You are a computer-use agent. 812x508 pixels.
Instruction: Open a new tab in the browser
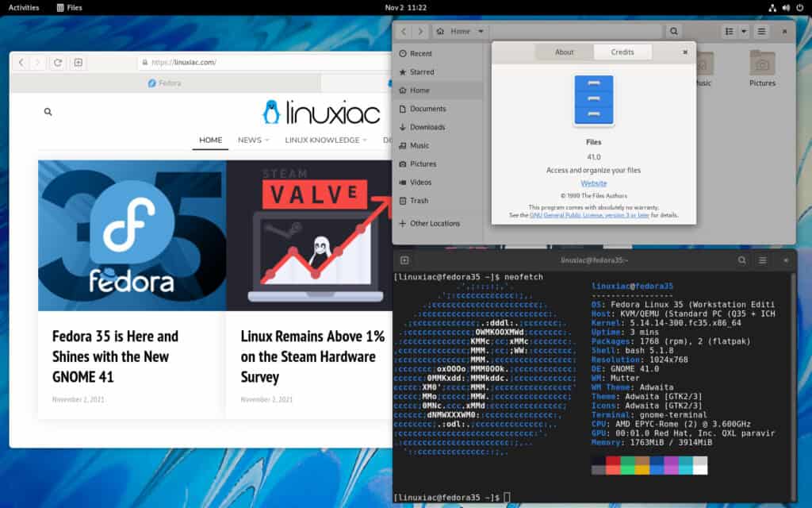click(x=79, y=62)
